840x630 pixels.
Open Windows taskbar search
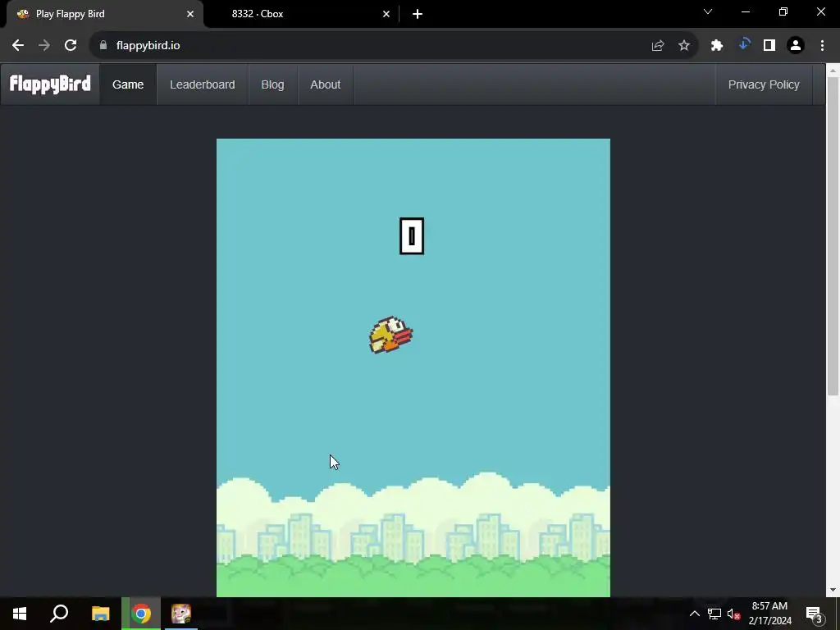59,614
